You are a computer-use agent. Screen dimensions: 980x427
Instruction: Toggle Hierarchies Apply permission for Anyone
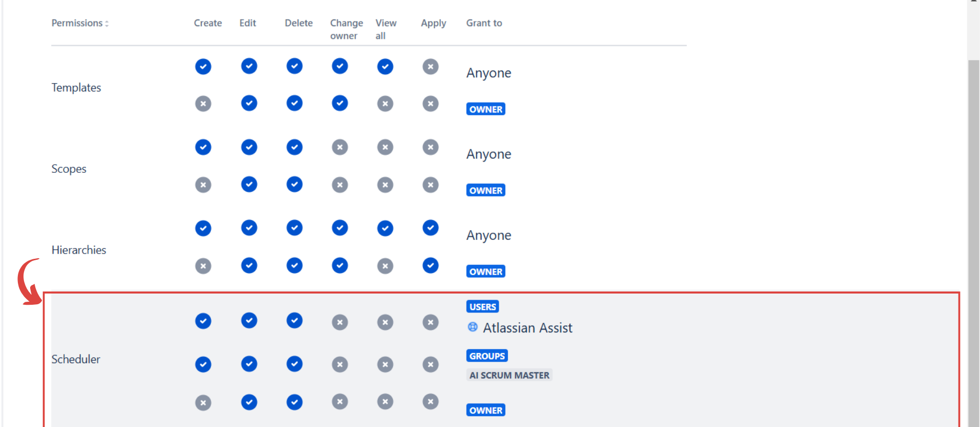(430, 228)
